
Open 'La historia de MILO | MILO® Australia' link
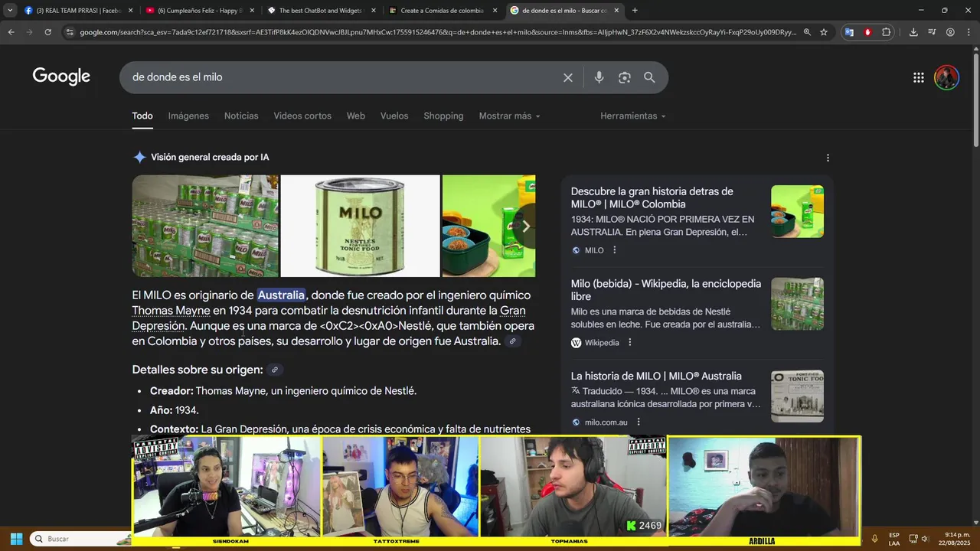656,376
